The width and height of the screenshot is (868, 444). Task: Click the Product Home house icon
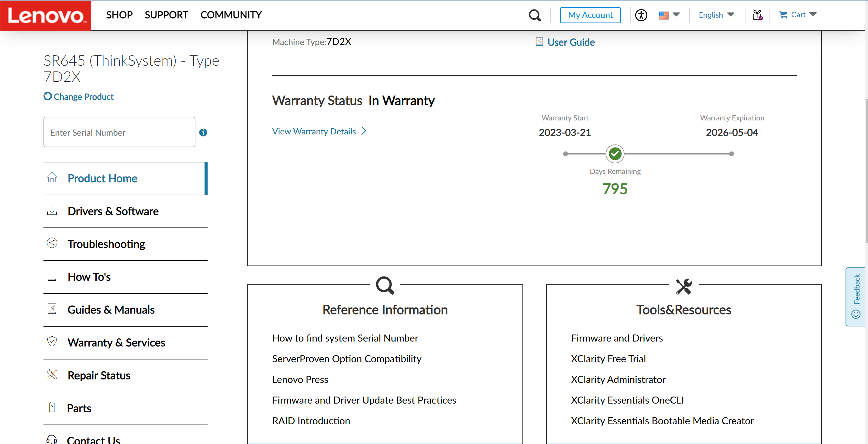click(52, 177)
